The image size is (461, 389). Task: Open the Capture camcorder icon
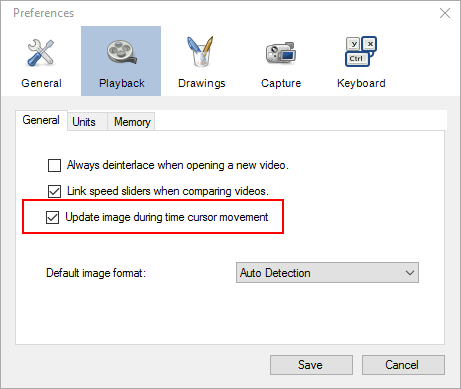(x=281, y=53)
